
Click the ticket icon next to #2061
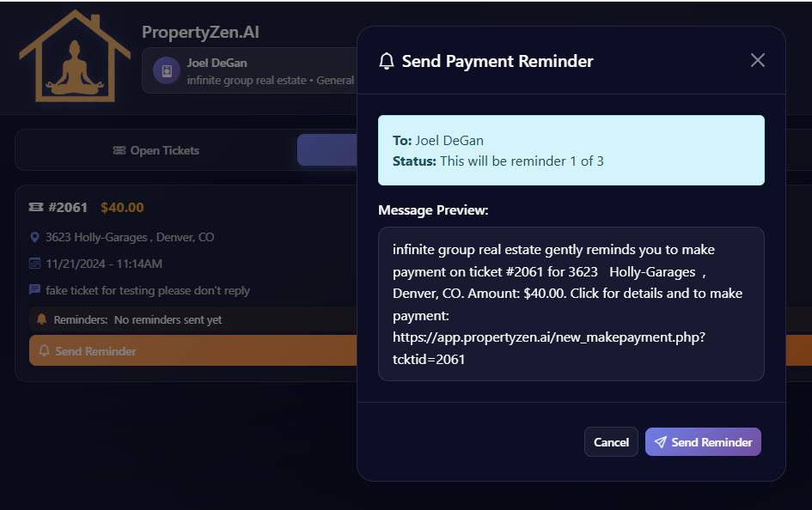[x=35, y=207]
